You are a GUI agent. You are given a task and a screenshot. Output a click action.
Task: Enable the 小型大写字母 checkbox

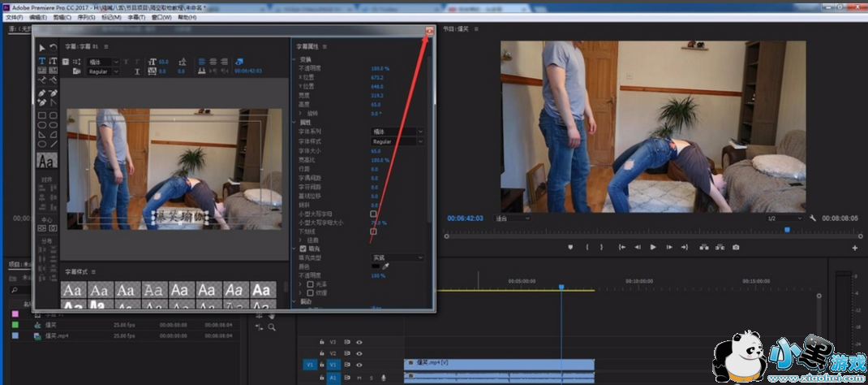point(374,214)
